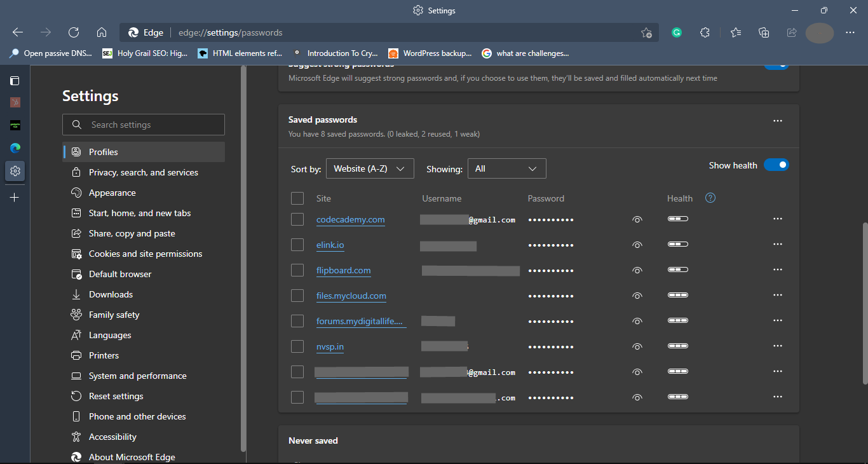The image size is (868, 464).
Task: Open Languages settings
Action: click(x=144, y=335)
